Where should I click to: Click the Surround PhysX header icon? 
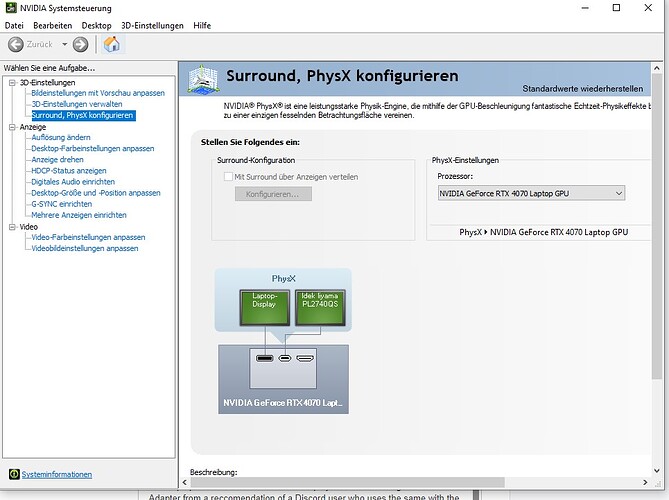point(203,79)
